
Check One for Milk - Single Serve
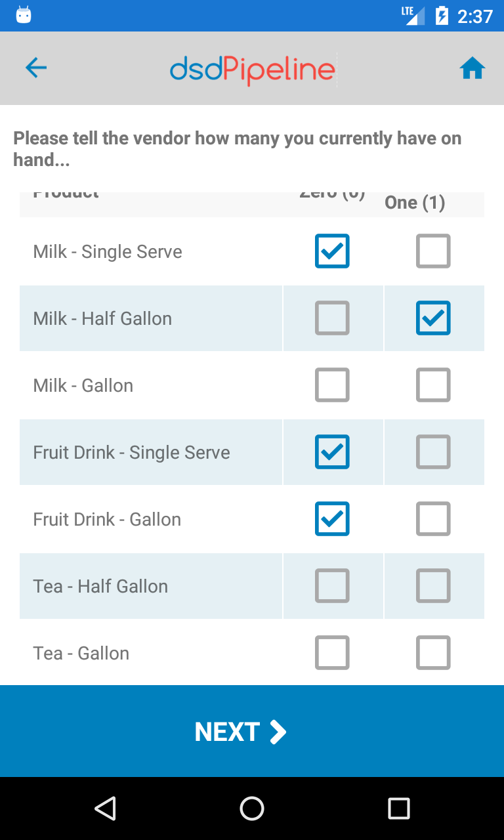pyautogui.click(x=433, y=251)
